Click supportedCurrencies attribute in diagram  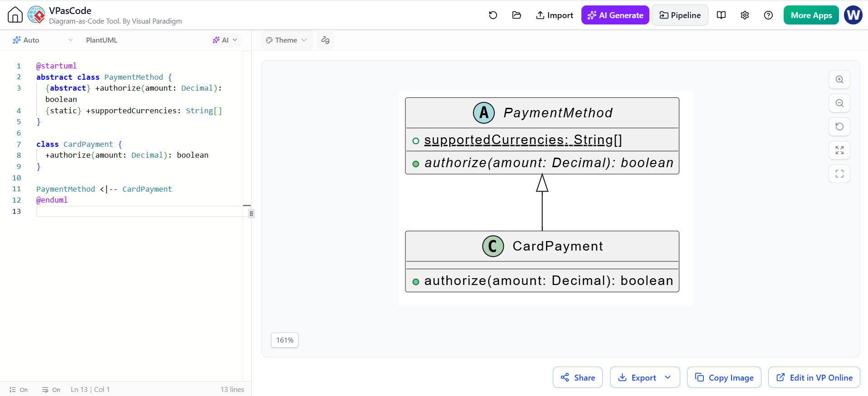click(523, 140)
